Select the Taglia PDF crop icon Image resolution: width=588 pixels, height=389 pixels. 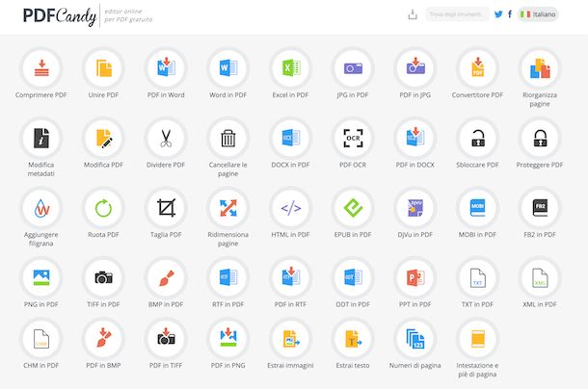(x=166, y=208)
